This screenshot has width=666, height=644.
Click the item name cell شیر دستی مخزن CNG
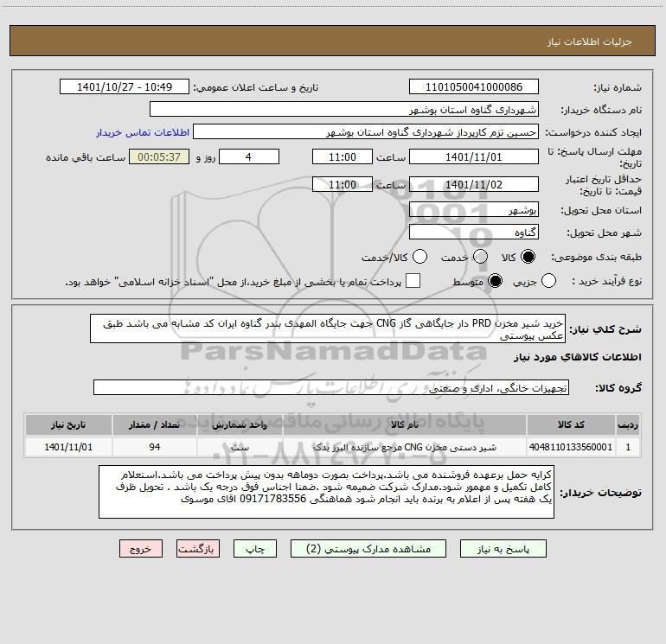click(x=405, y=447)
